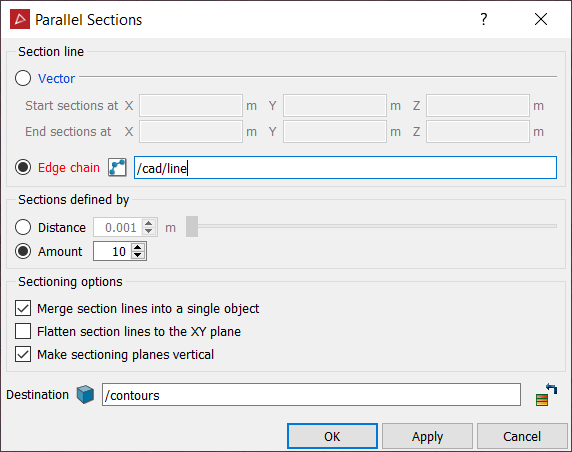Click the Edge chain path field /cad/line
Viewport: 572px width, 452px height.
point(345,167)
